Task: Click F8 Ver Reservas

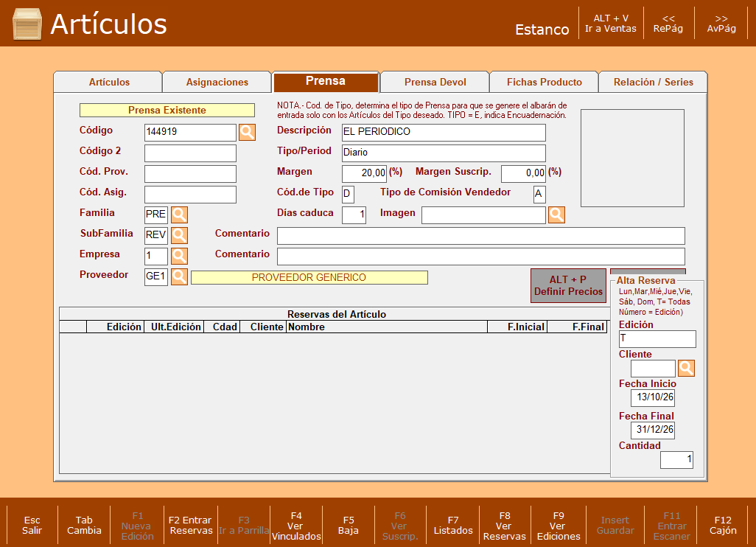Action: point(504,526)
